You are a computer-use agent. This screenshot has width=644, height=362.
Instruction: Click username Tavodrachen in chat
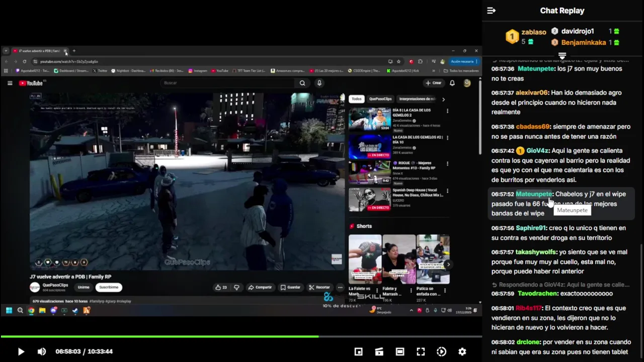pyautogui.click(x=537, y=294)
